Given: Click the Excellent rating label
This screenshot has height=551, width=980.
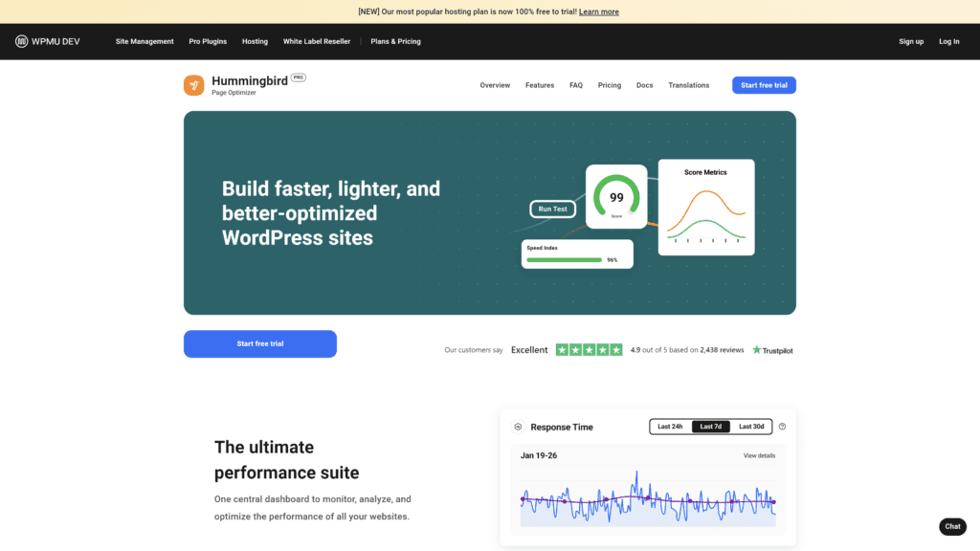Looking at the screenshot, I should click(529, 350).
